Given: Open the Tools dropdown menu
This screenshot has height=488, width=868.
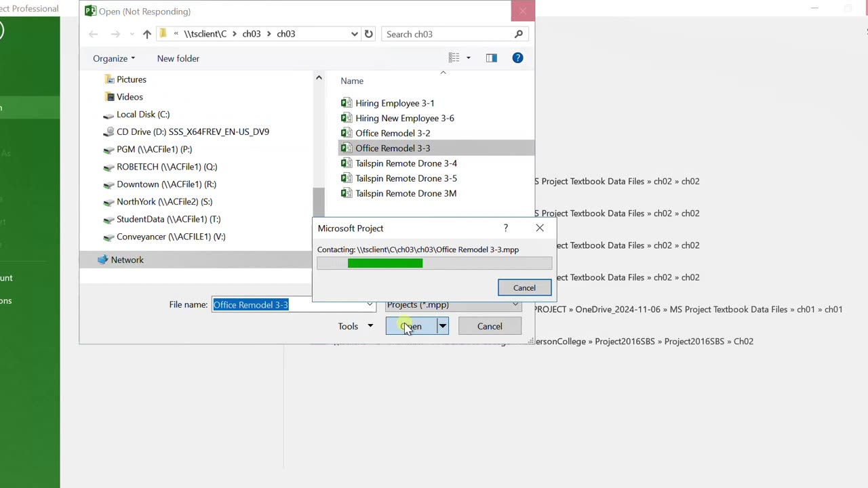Looking at the screenshot, I should 355,327.
